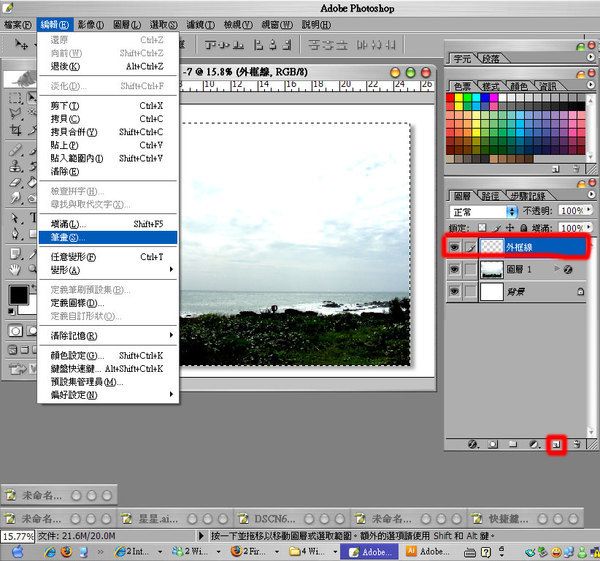This screenshot has width=600, height=561.
Task: Hide the 背景 layer eye icon
Action: click(454, 291)
